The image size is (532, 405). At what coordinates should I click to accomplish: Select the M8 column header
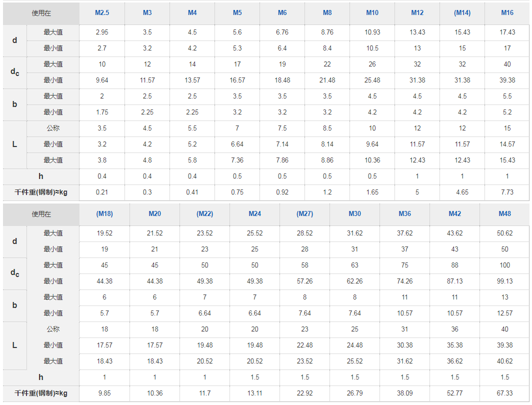click(x=327, y=13)
